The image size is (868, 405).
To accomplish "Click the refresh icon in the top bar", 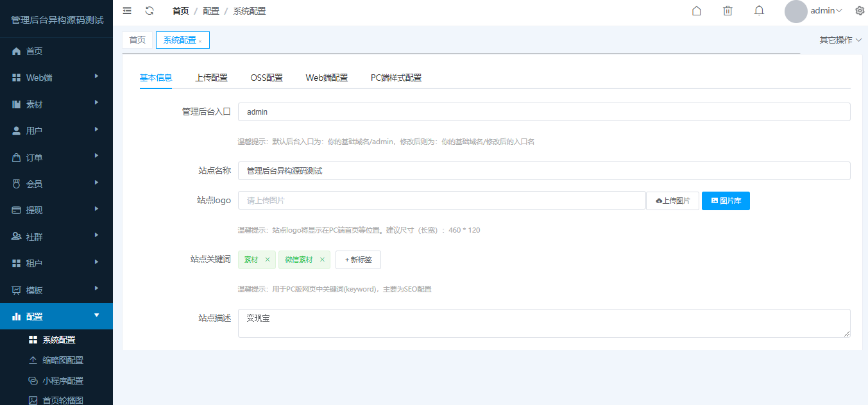I will (150, 10).
